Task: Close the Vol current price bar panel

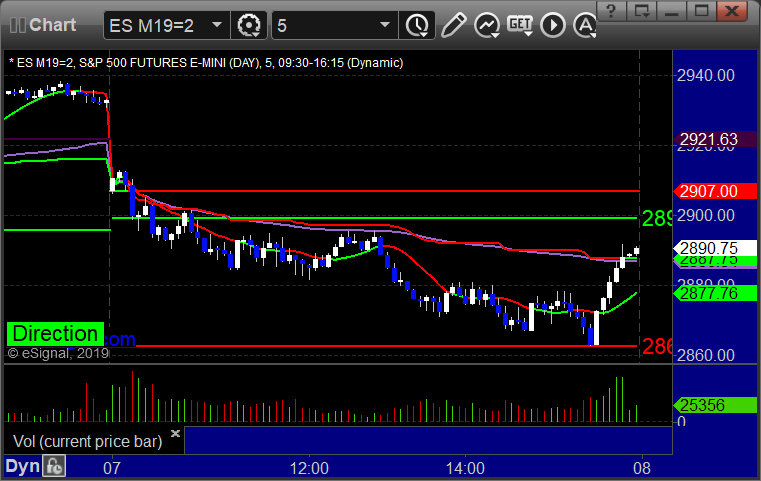Action: tap(175, 433)
